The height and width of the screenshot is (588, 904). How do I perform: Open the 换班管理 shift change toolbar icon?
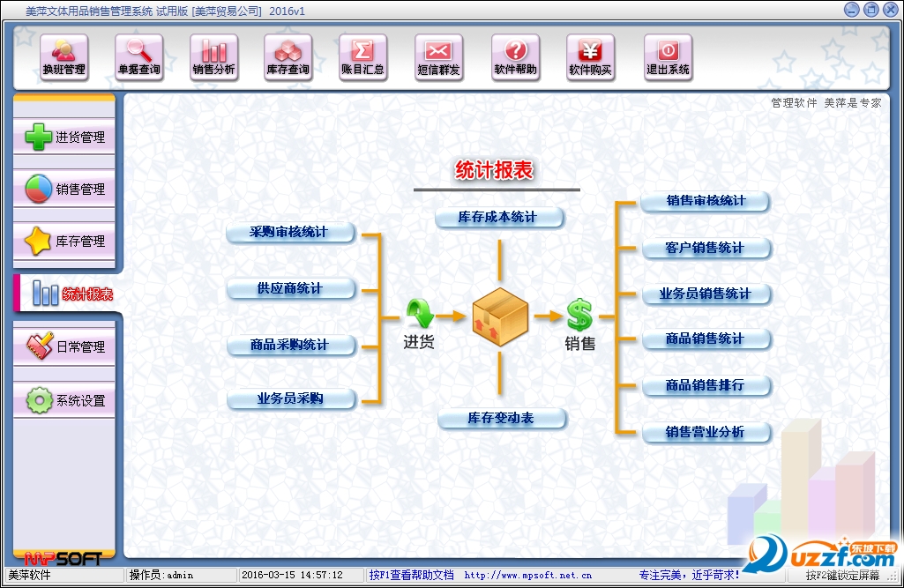point(64,57)
